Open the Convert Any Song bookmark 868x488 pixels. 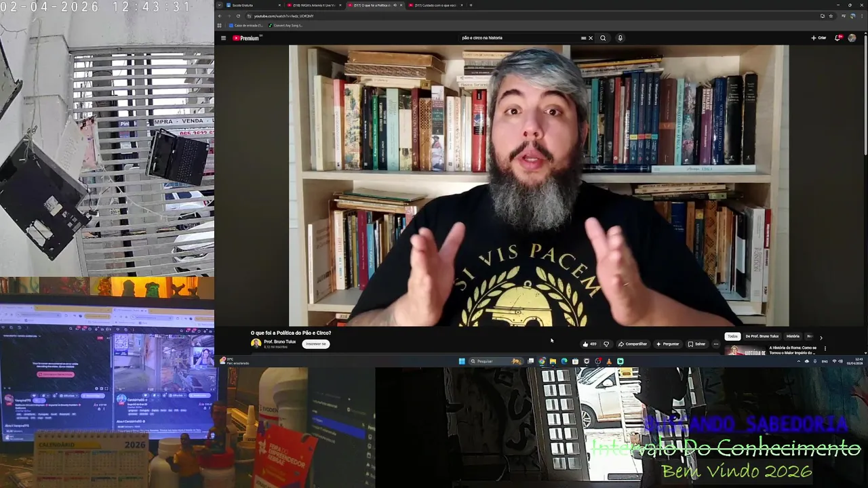click(285, 25)
